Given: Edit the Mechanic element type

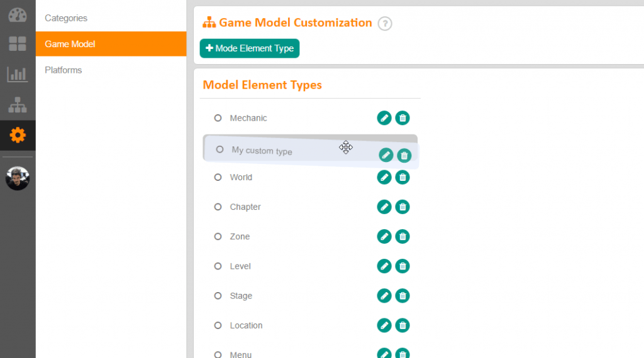Looking at the screenshot, I should coord(384,118).
